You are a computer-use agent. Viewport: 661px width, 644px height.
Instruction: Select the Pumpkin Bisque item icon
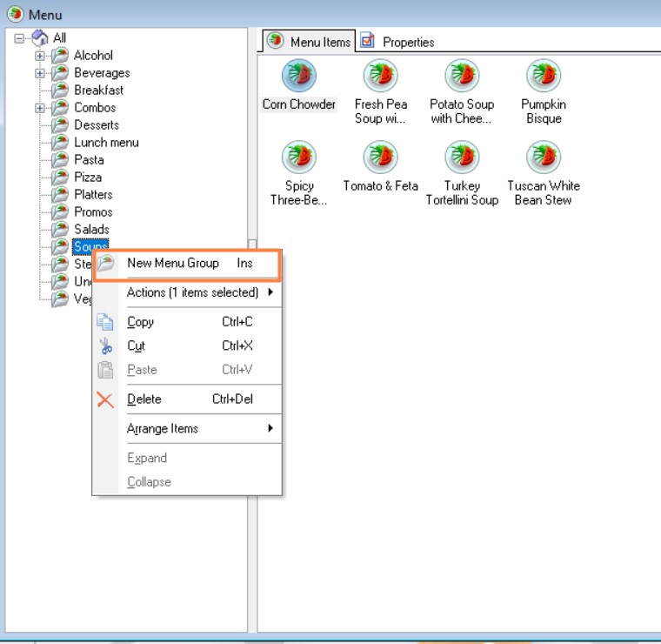click(544, 76)
